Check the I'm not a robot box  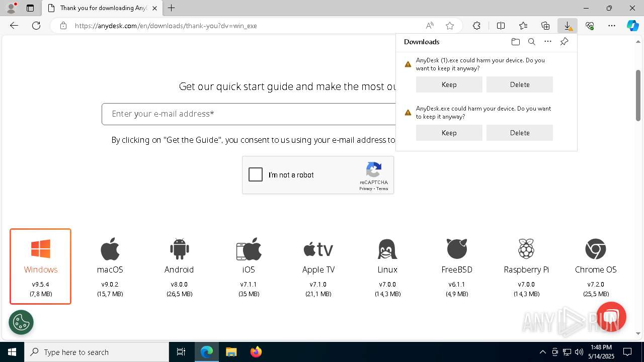tap(256, 174)
